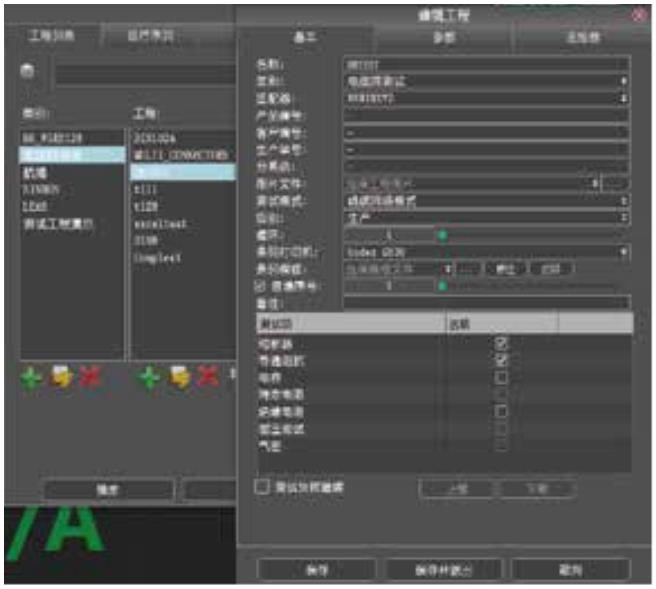Tick the checkbox below the test items table
Screen dimensions: 656x589
[x=263, y=486]
